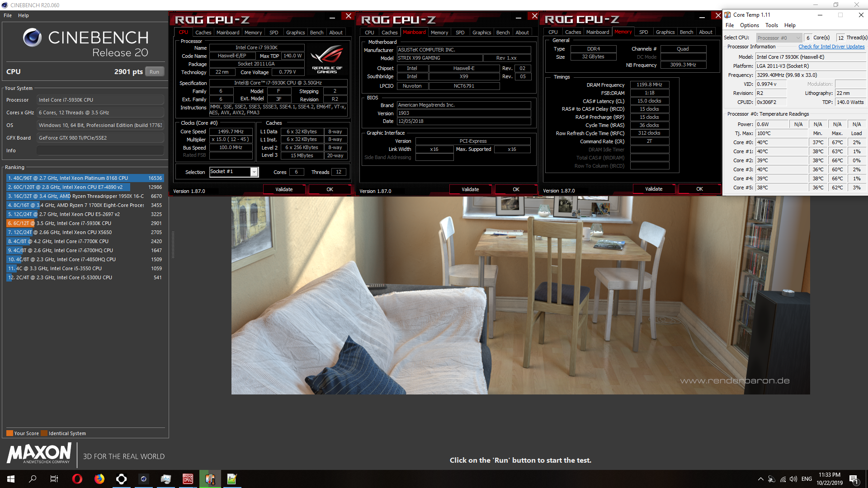
Task: Open the Socket #1 selection dropdown
Action: 234,172
